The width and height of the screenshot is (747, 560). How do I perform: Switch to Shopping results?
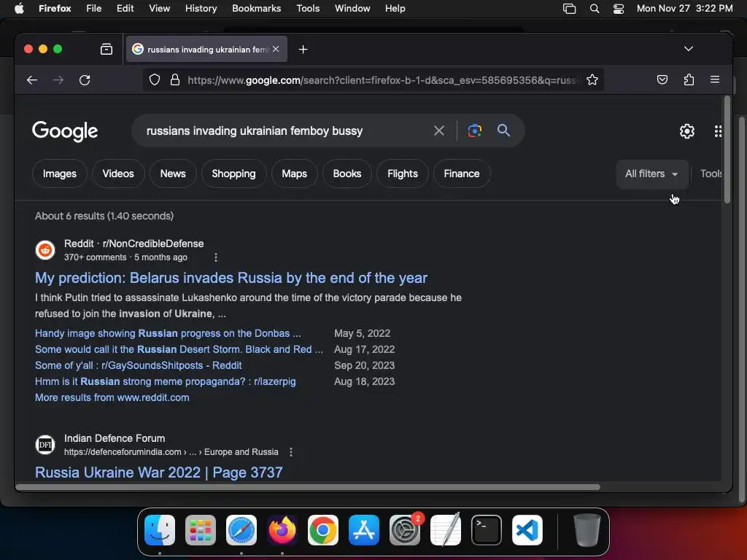234,174
